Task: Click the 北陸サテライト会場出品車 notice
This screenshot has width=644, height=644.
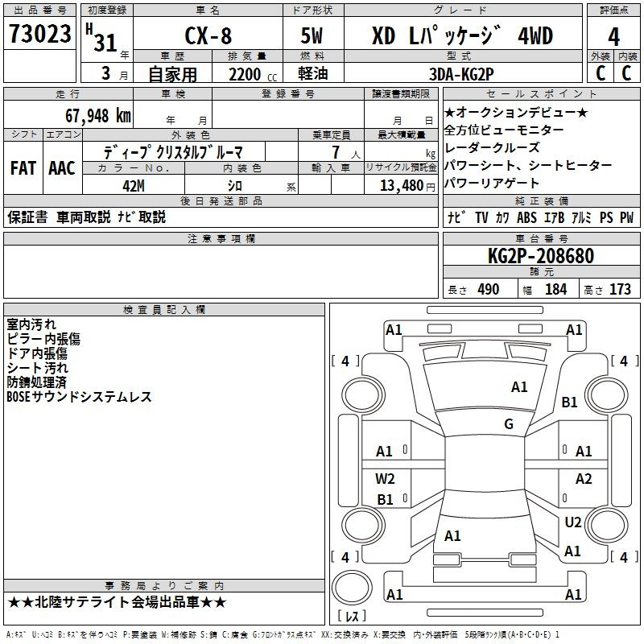Action: 117,602
